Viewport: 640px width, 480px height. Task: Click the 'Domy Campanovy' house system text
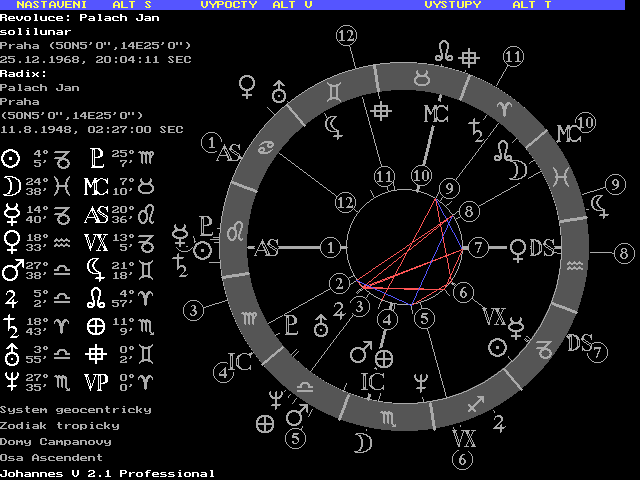tap(56, 441)
